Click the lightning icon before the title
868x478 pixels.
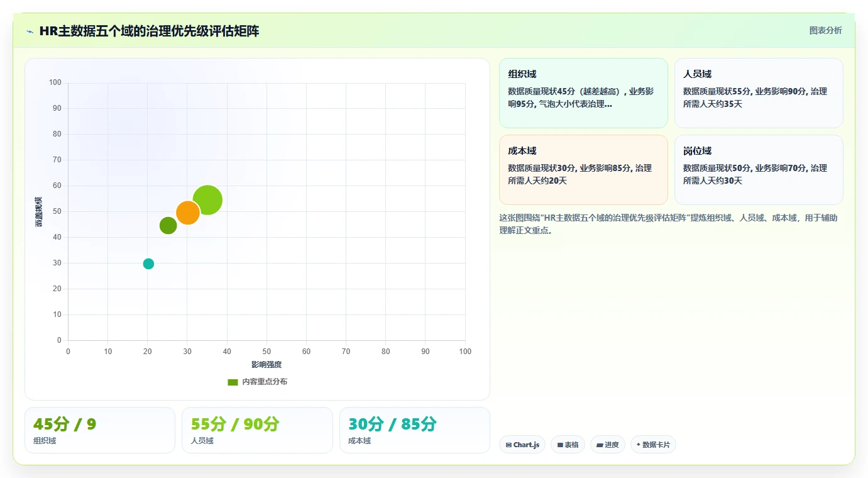[x=30, y=31]
